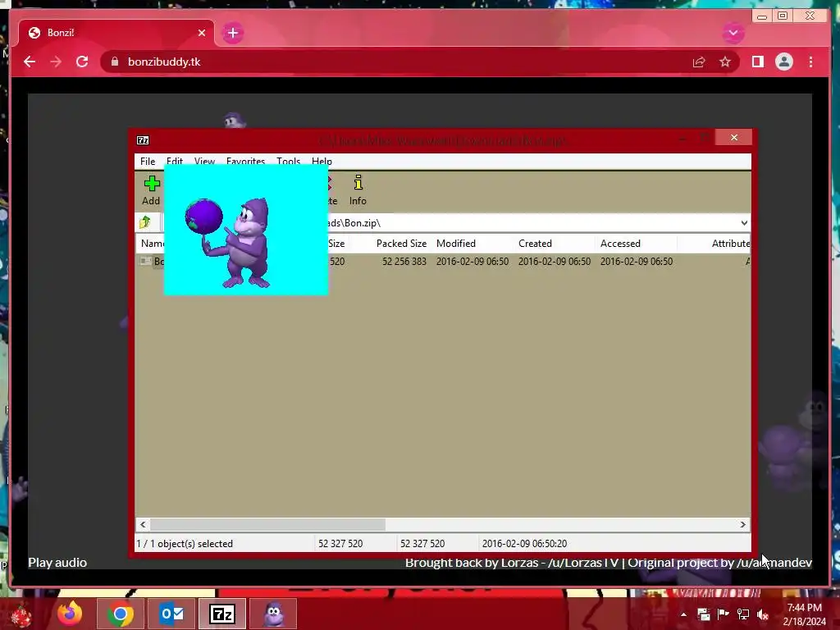The height and width of the screenshot is (630, 840).
Task: Click the status bar date 2016-02-09 06:50:20
Action: 524,544
